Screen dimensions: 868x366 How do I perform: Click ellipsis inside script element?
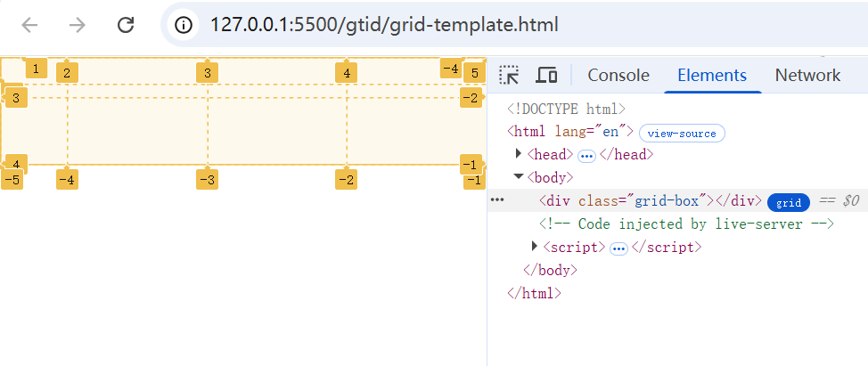[618, 249]
